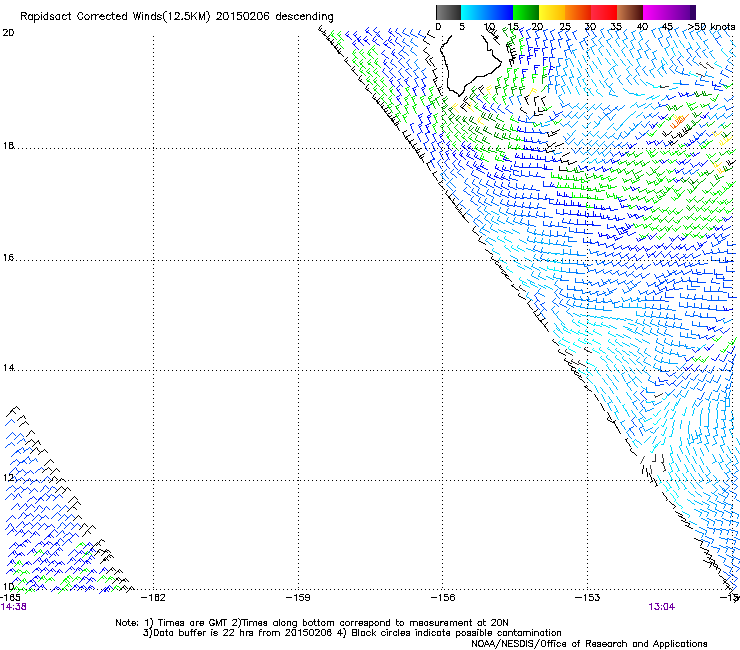The height and width of the screenshot is (650, 740).
Task: Click the '>50 knots' legend label
Action: pos(711,27)
